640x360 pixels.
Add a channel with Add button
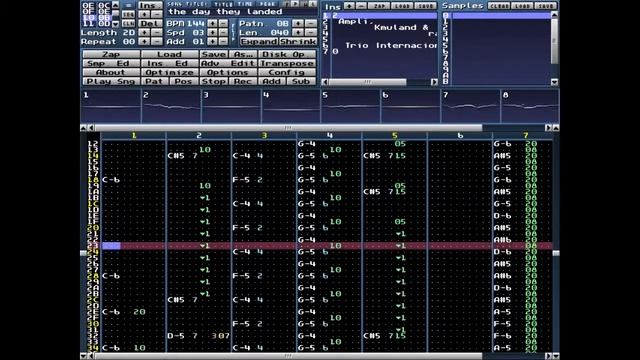point(272,81)
